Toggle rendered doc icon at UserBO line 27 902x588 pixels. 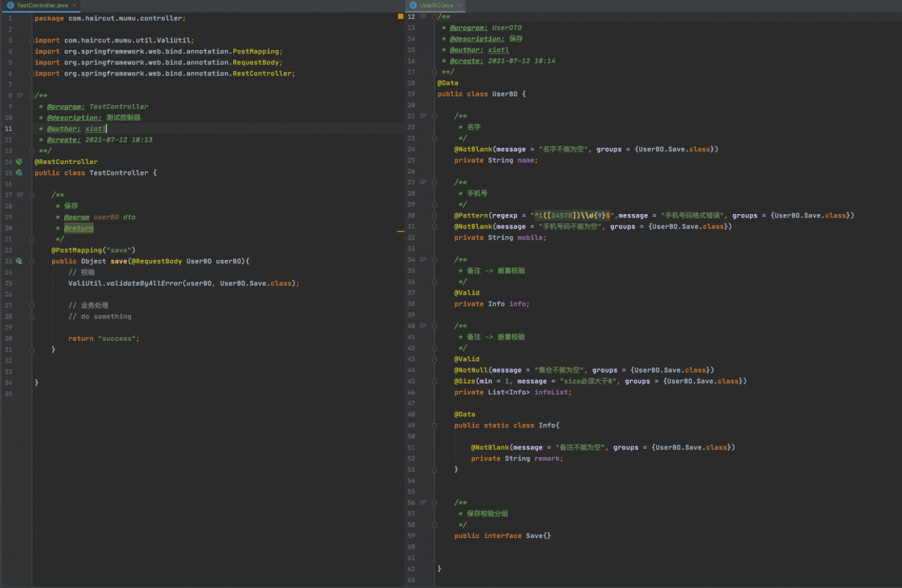tap(423, 182)
